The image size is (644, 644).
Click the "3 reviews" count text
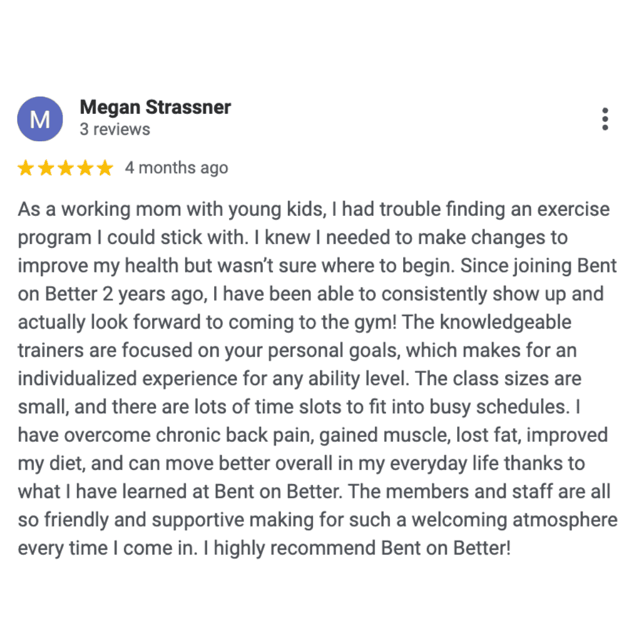(x=115, y=129)
